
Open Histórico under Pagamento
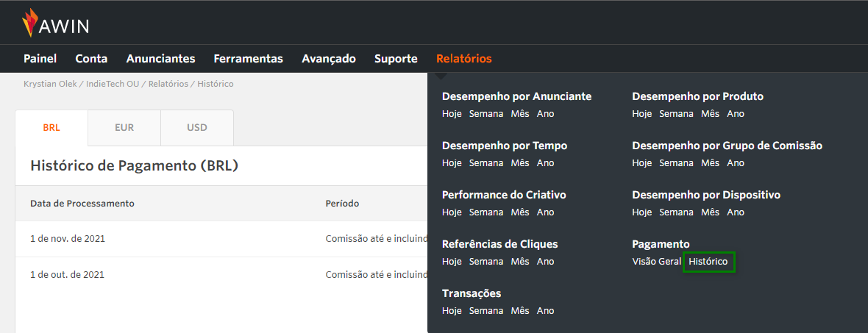(x=708, y=262)
